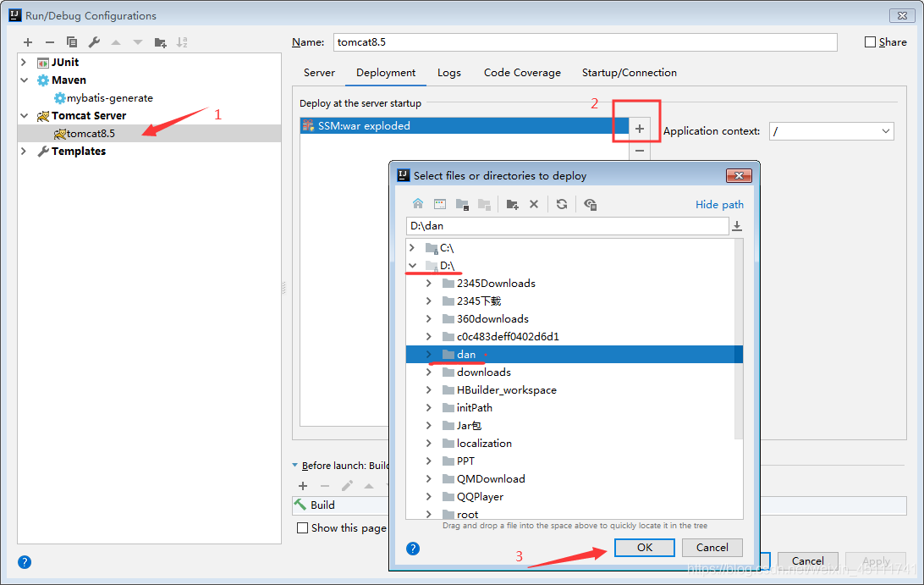Image resolution: width=924 pixels, height=585 pixels.
Task: Remove deployment artifact minus button
Action: [x=640, y=151]
